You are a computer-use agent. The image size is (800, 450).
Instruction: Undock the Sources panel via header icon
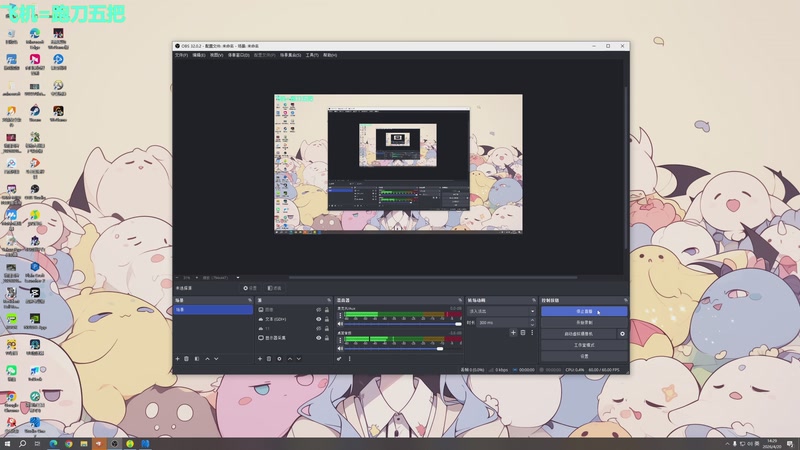point(329,300)
